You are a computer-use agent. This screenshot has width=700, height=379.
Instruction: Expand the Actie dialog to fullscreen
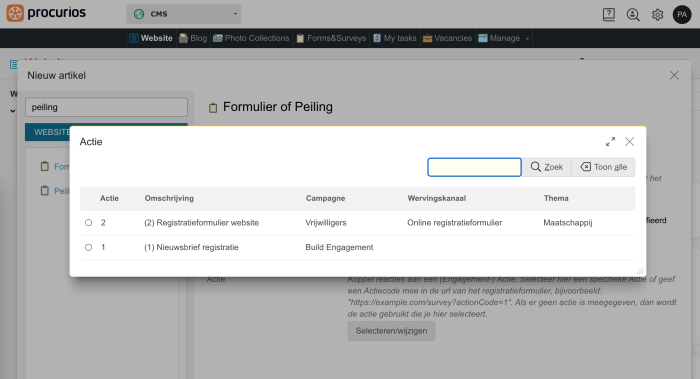click(x=610, y=142)
